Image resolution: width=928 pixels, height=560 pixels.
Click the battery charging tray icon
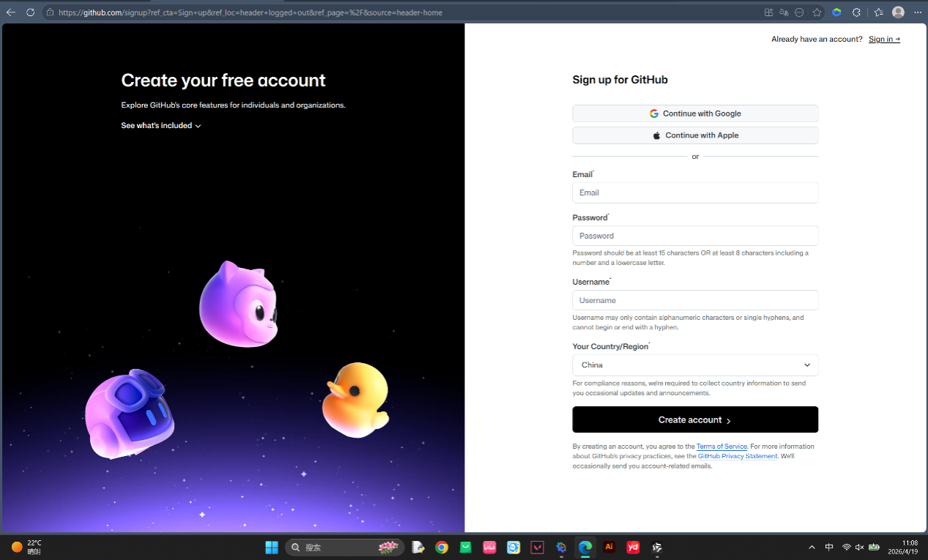[874, 547]
